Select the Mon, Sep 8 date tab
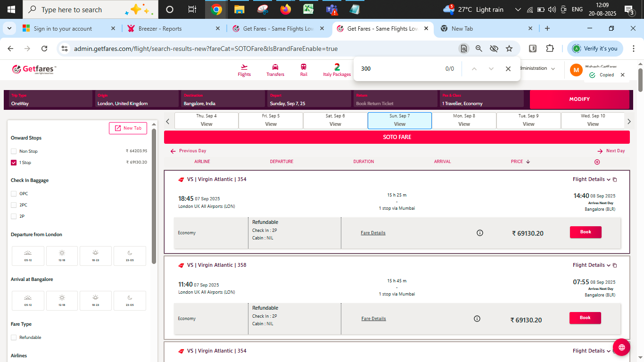The height and width of the screenshot is (362, 644). (464, 120)
